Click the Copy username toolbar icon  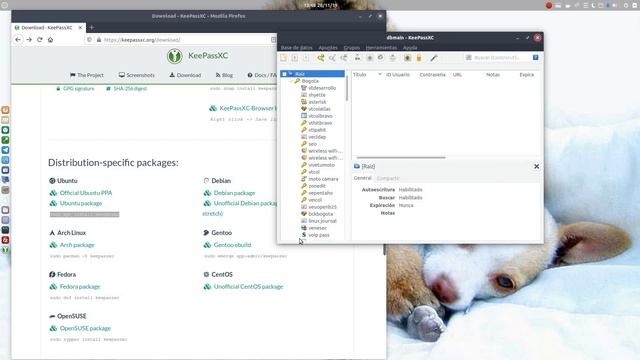click(x=358, y=58)
